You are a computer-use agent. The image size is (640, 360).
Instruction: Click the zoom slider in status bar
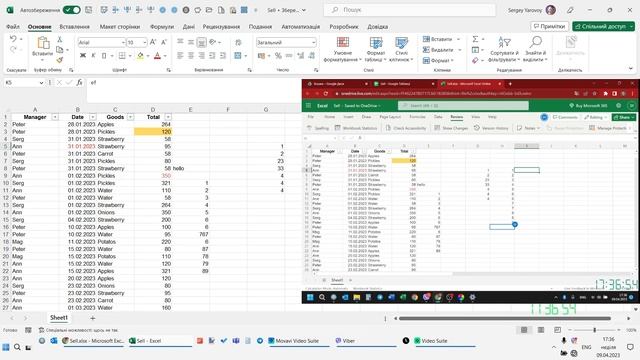(x=594, y=330)
